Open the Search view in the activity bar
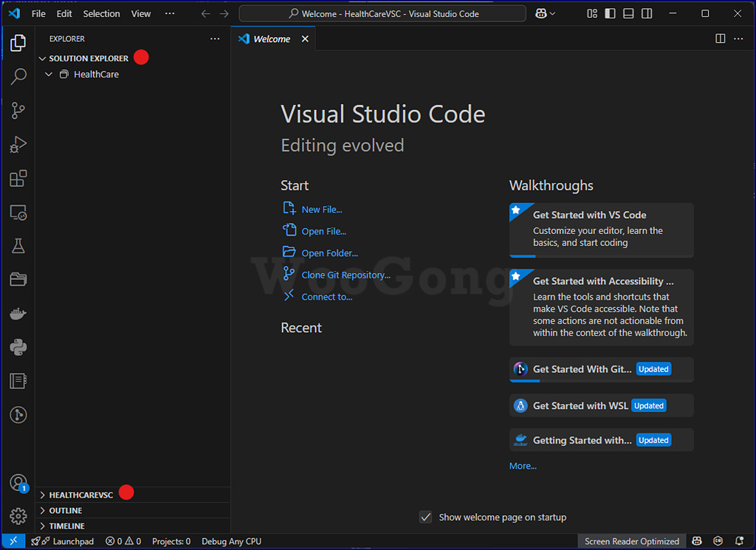Image resolution: width=756 pixels, height=550 pixels. pos(18,76)
